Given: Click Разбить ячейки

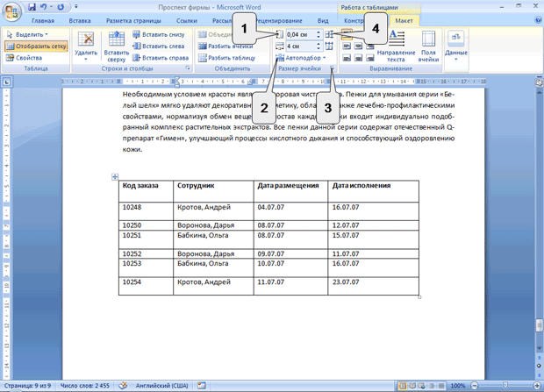Looking at the screenshot, I should [225, 46].
